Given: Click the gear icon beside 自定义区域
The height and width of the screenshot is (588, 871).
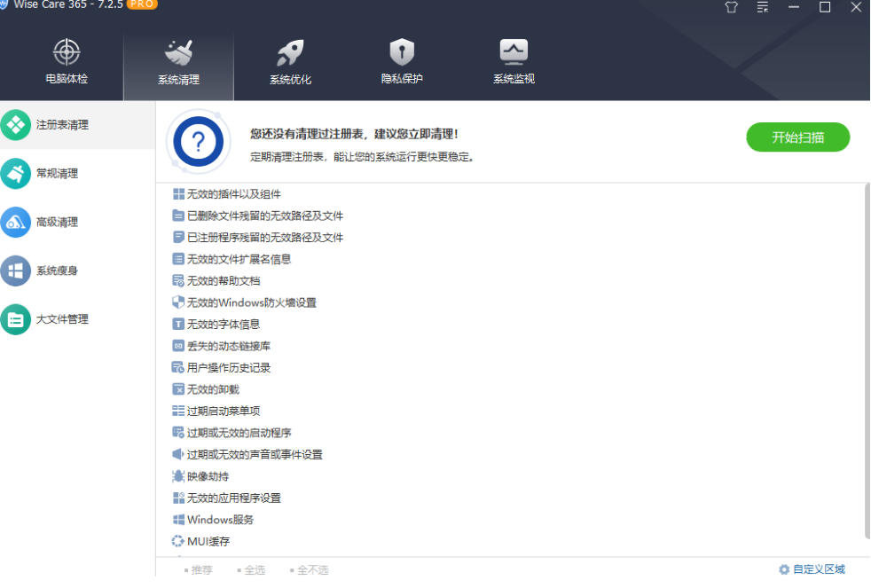Looking at the screenshot, I should [x=784, y=569].
